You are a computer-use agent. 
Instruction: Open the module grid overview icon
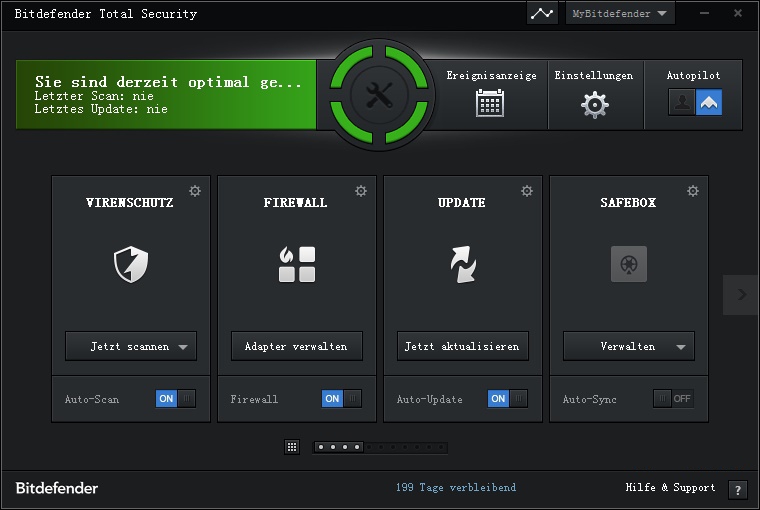[x=292, y=447]
